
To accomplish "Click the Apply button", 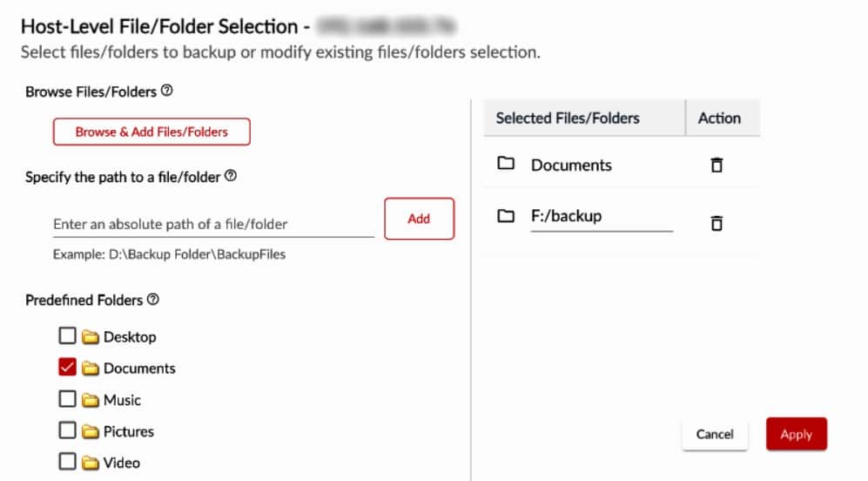I will pyautogui.click(x=796, y=434).
